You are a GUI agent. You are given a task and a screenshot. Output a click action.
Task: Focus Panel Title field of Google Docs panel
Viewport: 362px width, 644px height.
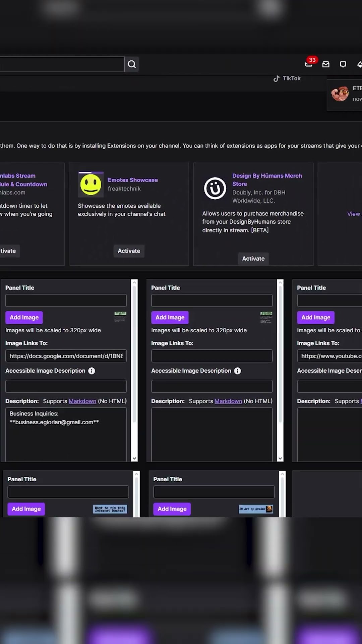pyautogui.click(x=66, y=301)
